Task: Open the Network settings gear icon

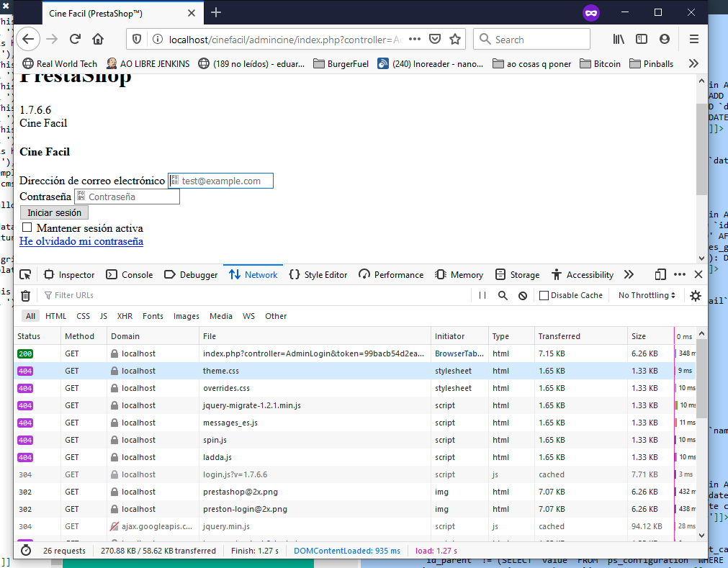Action: [x=696, y=296]
